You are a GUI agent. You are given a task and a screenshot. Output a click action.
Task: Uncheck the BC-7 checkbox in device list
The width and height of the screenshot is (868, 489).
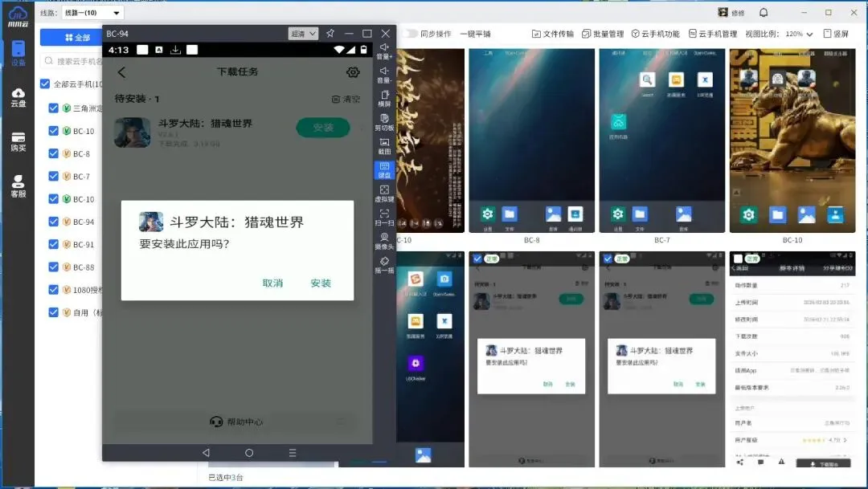click(x=54, y=176)
